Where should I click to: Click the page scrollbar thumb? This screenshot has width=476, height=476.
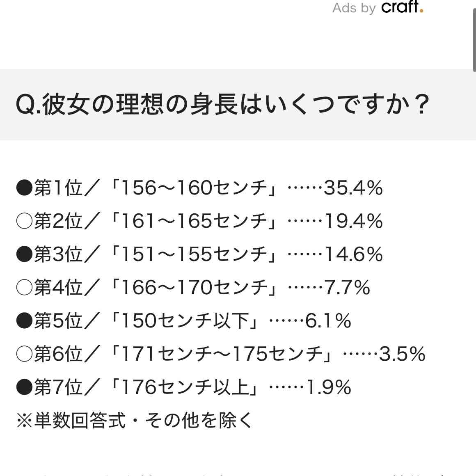click(474, 40)
